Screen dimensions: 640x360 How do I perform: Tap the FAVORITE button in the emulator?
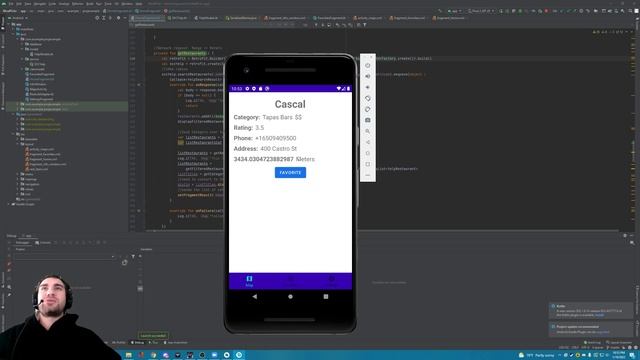click(x=290, y=173)
